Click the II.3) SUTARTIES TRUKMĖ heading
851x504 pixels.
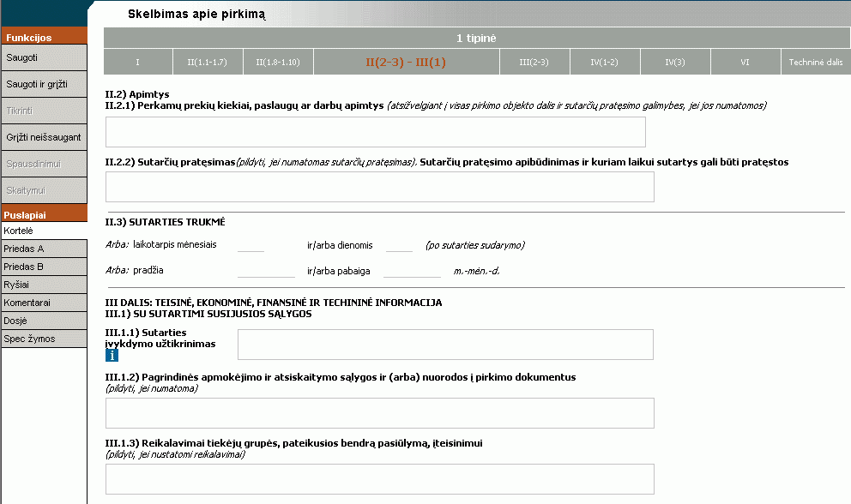[165, 222]
